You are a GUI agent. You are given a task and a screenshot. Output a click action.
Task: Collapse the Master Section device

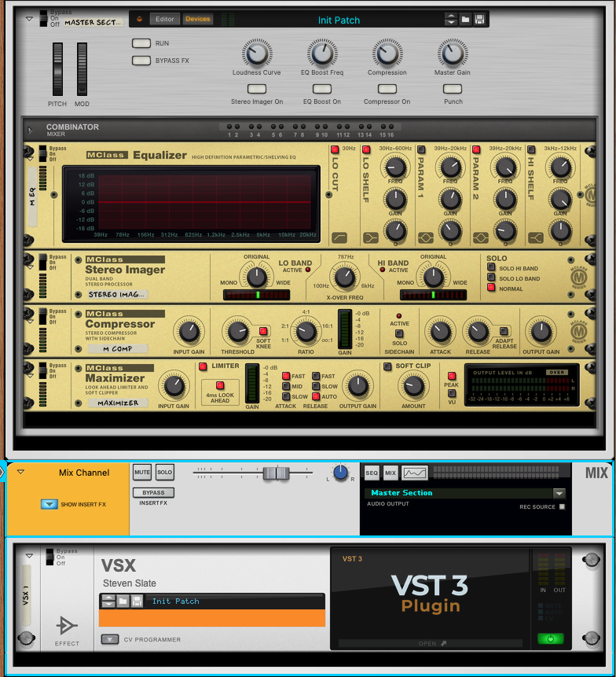pos(29,19)
